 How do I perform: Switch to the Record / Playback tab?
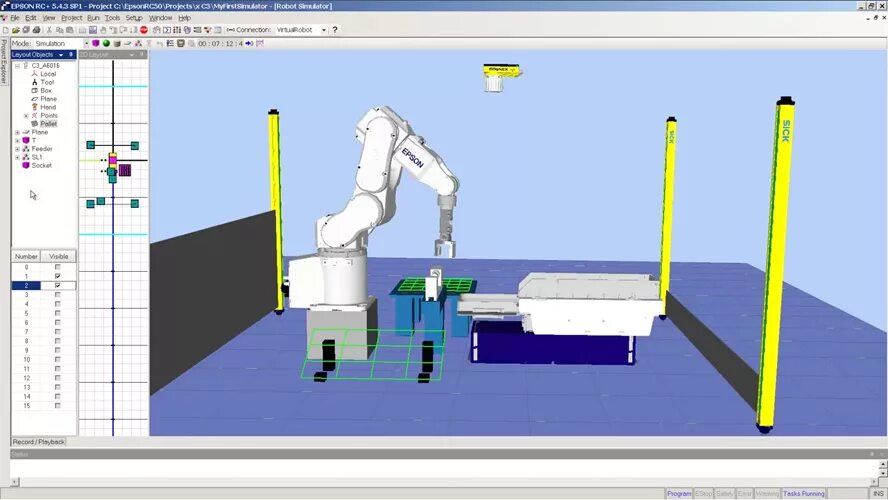pyautogui.click(x=39, y=442)
